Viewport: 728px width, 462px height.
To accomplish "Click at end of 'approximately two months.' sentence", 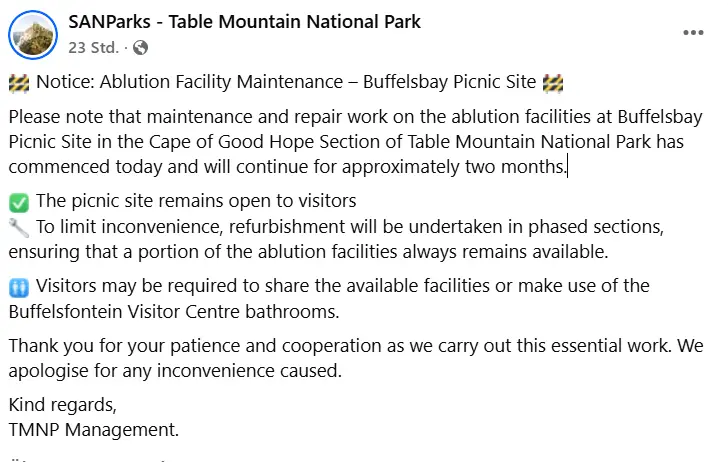I will pos(566,167).
